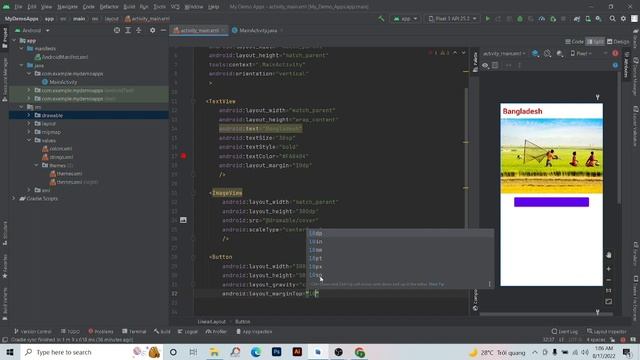Viewport: 640px width, 360px height.
Task: Click the pan hand tool in preview
Action: pyautogui.click(x=609, y=255)
